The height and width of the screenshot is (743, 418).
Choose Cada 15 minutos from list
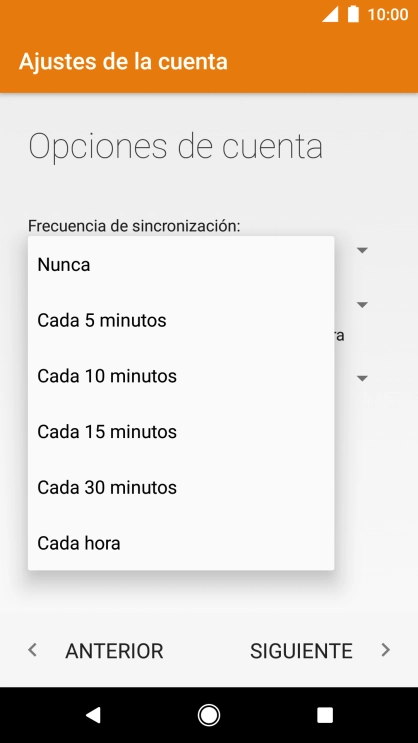[x=181, y=432]
